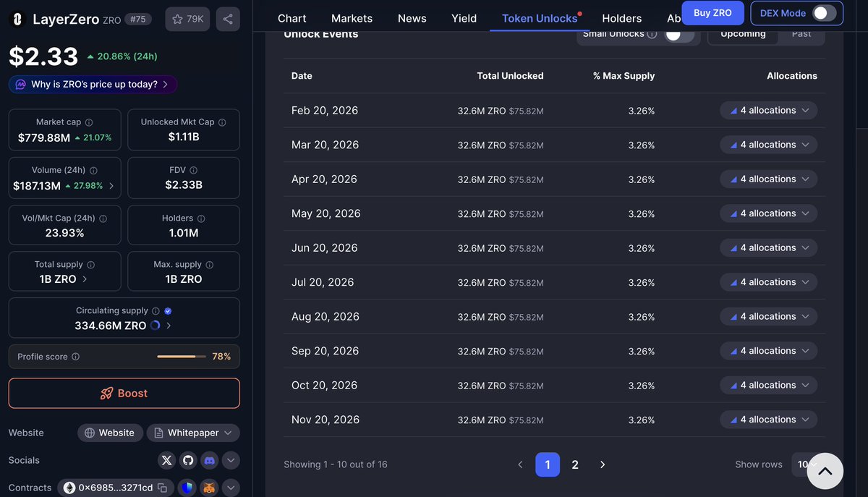The width and height of the screenshot is (868, 497).
Task: Click the share icon button
Action: tap(228, 19)
